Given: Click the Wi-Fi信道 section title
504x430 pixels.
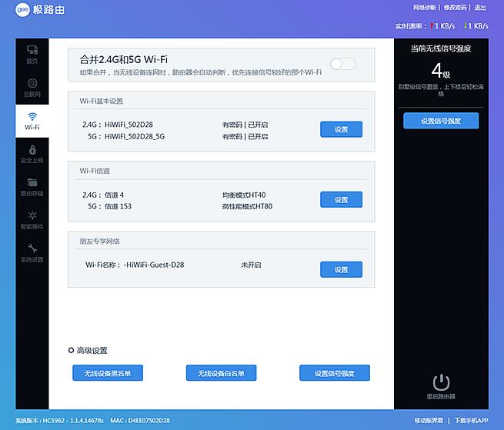Looking at the screenshot, I should coord(95,171).
